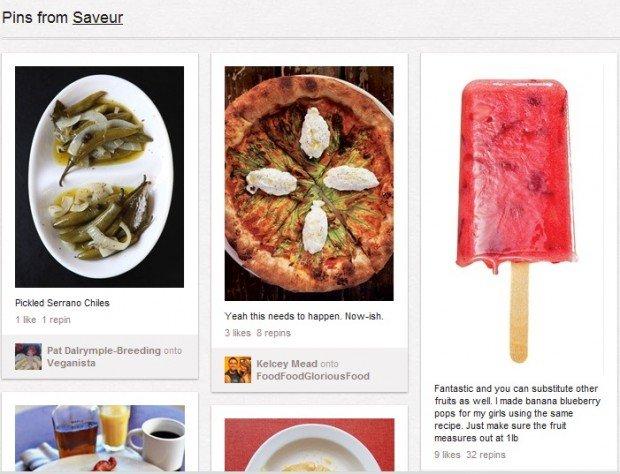This screenshot has height=474, width=620.
Task: Click the Pickled Serrano Chiles caption
Action: click(x=62, y=303)
